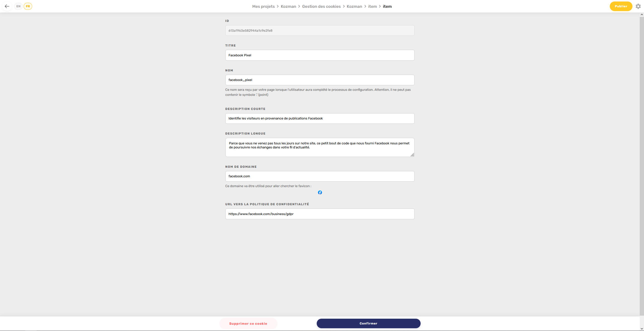Click the Confirmer confirmation button
The height and width of the screenshot is (331, 644).
(x=369, y=323)
